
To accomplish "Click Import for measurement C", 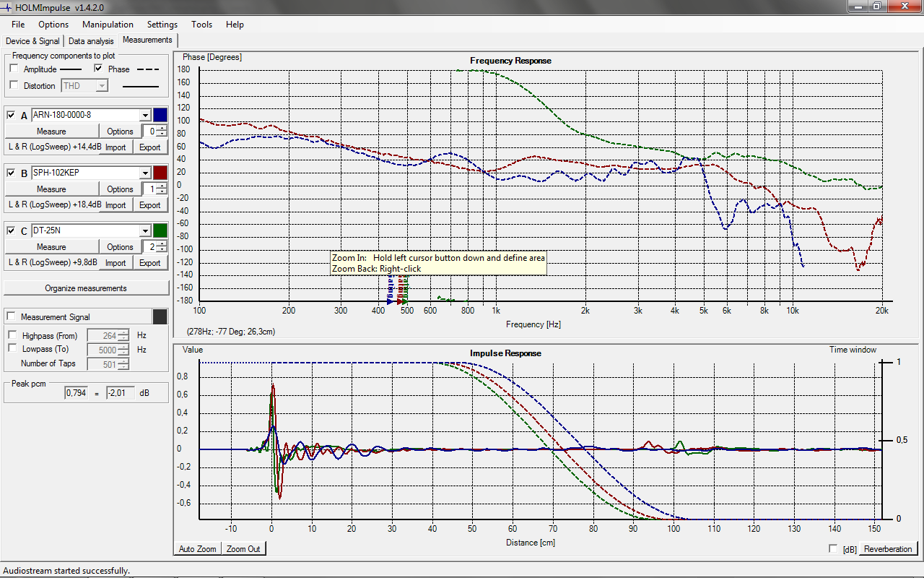I will click(x=115, y=263).
